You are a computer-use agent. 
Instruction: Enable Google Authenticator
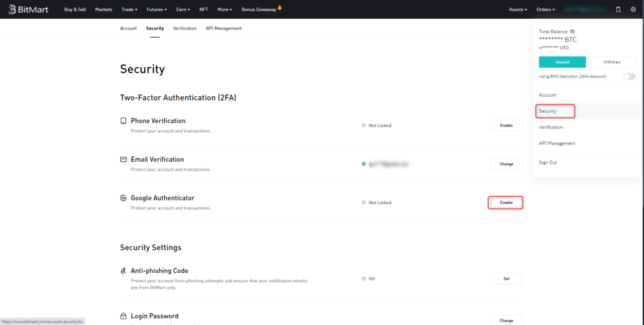506,202
